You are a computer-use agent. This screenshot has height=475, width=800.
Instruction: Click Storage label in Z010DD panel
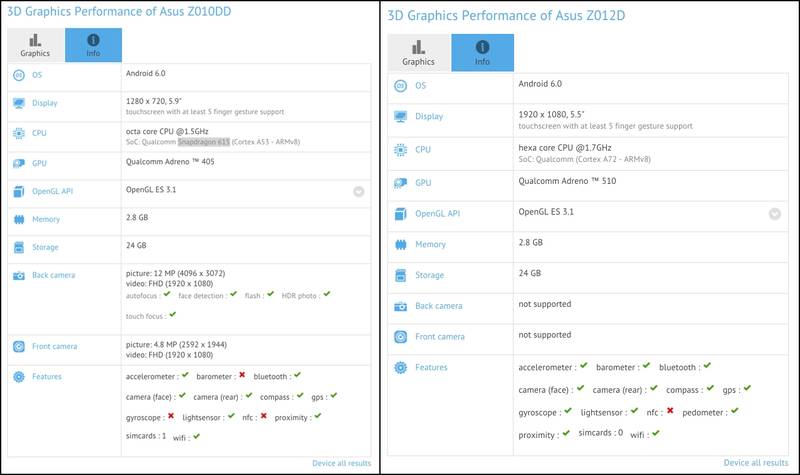point(45,247)
